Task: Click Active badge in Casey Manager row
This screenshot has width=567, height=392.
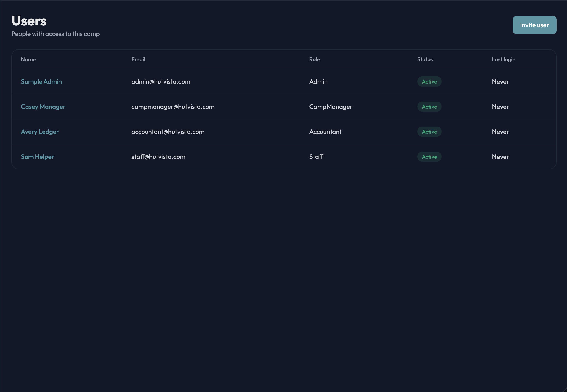Action: [429, 107]
